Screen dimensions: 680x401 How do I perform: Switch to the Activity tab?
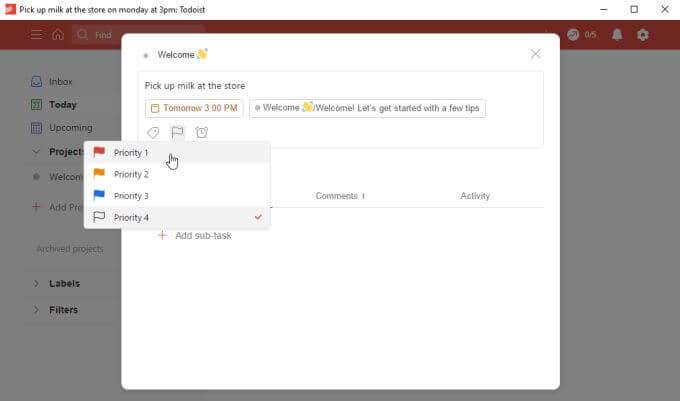(475, 196)
